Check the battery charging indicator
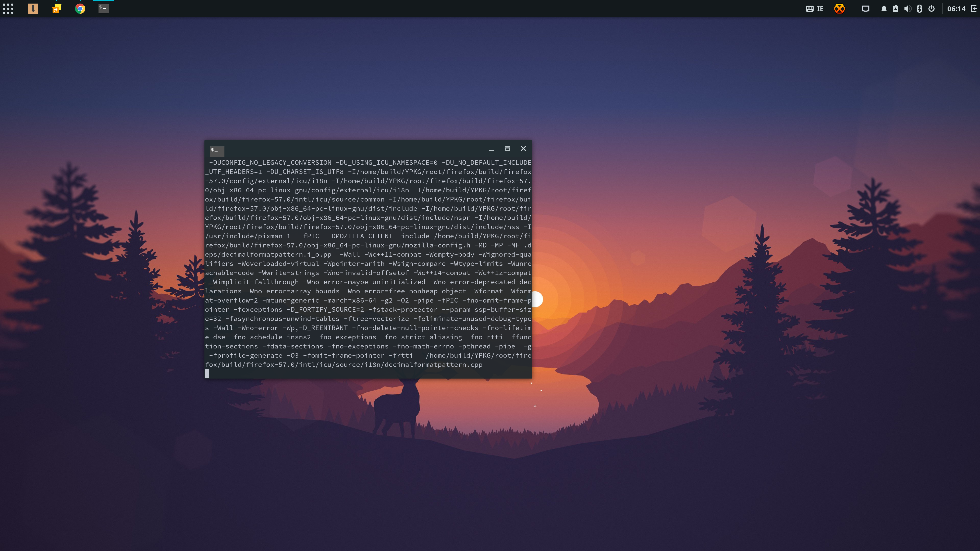Image resolution: width=980 pixels, height=551 pixels. point(896,9)
